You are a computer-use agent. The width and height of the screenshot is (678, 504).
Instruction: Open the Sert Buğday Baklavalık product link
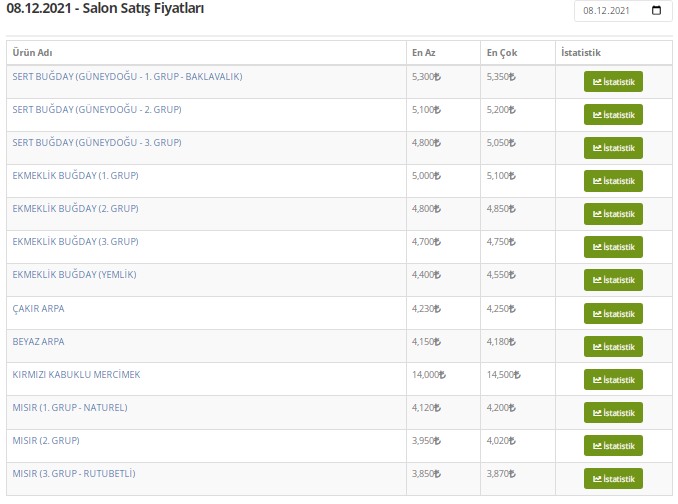click(127, 76)
